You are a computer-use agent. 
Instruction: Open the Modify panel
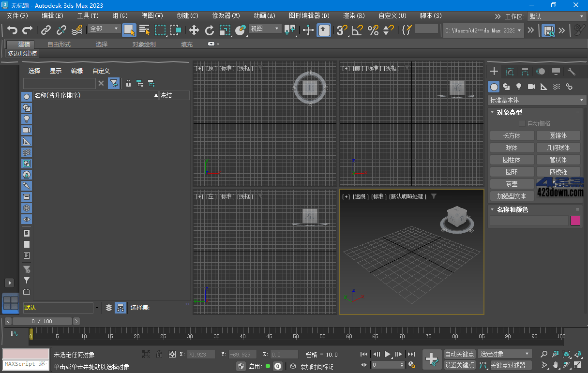[509, 72]
